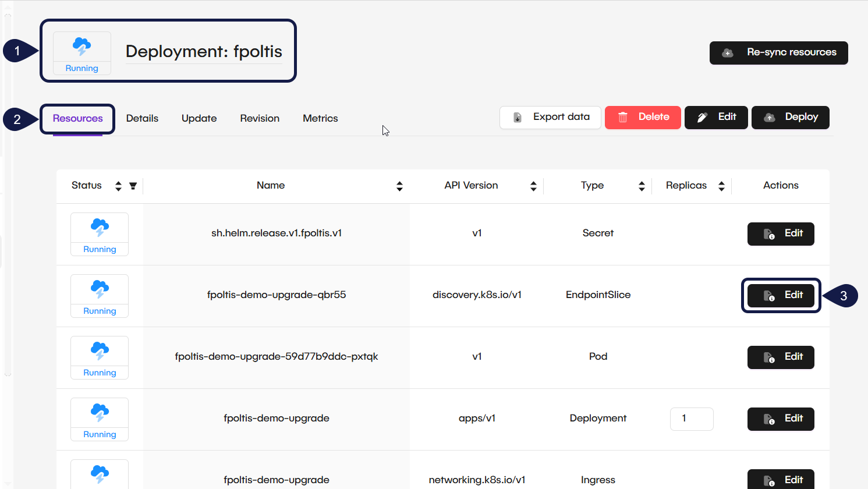This screenshot has width=868, height=489.
Task: Sort table by API Version arrows
Action: pos(533,186)
